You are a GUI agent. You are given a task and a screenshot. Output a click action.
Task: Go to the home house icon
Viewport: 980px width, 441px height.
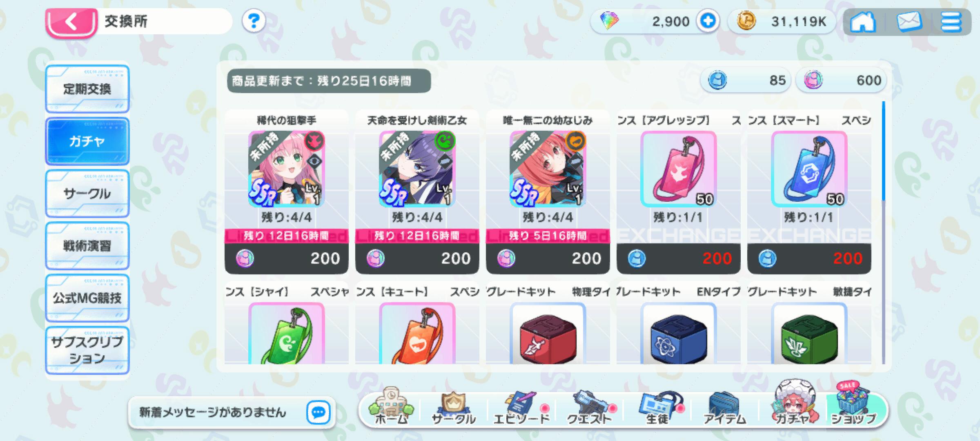click(863, 21)
